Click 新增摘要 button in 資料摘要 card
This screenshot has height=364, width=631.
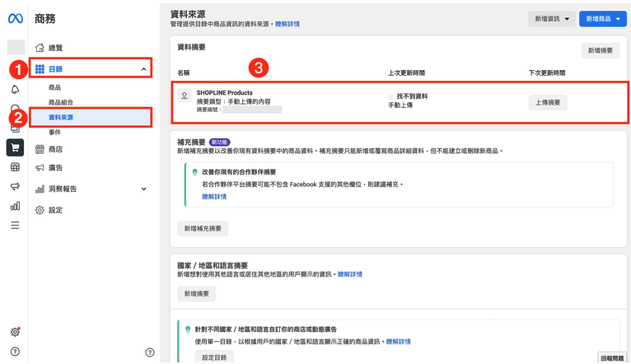coord(600,51)
